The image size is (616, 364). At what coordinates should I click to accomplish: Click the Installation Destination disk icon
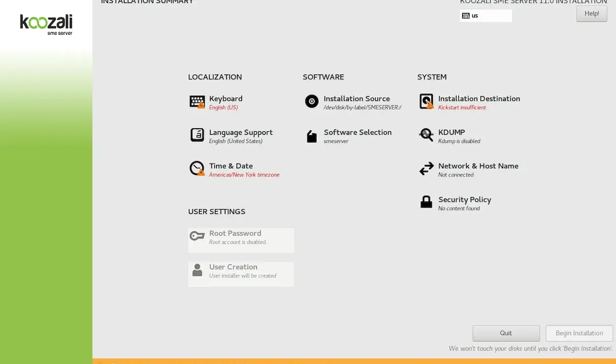427,102
